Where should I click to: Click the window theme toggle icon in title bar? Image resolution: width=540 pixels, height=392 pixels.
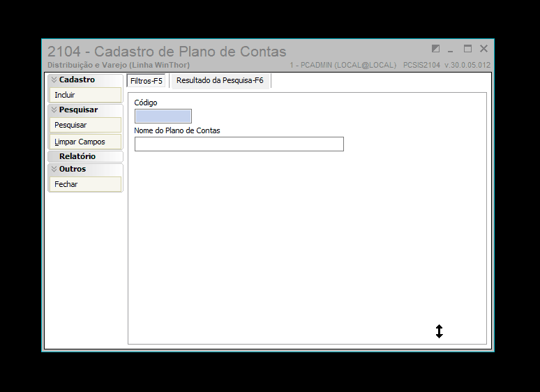pos(435,49)
